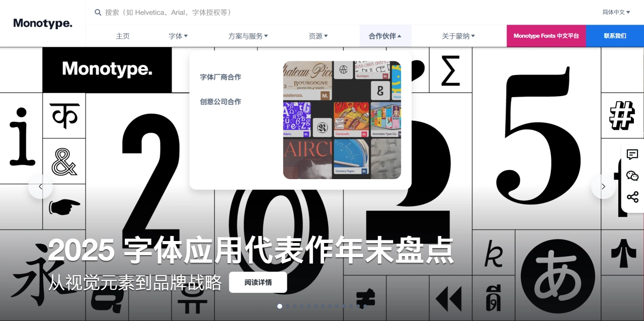Open the 关于蒙纳 menu
644x321 pixels.
(x=458, y=36)
